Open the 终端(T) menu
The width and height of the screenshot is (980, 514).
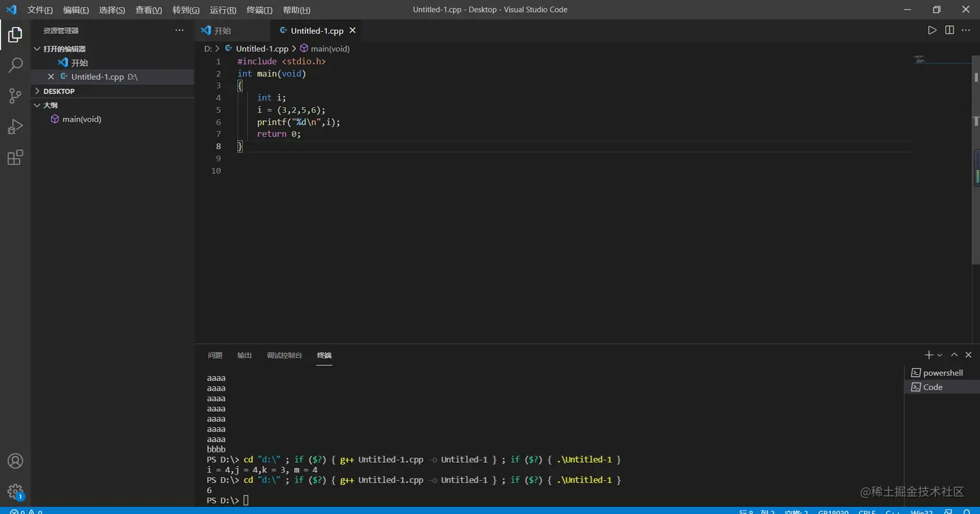click(x=260, y=10)
